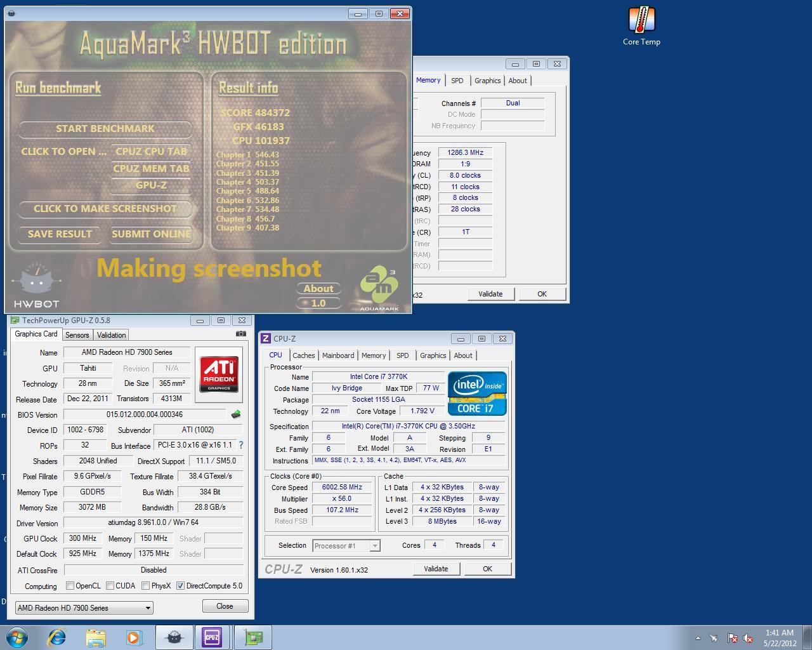Click the Bus Interface question mark help icon
This screenshot has width=812, height=650.
tap(241, 445)
